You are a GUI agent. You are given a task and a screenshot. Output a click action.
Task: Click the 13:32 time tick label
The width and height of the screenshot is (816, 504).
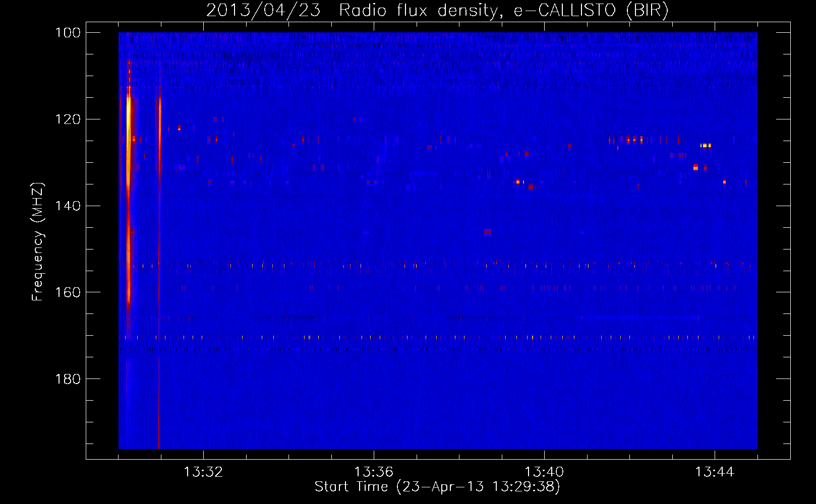click(203, 472)
